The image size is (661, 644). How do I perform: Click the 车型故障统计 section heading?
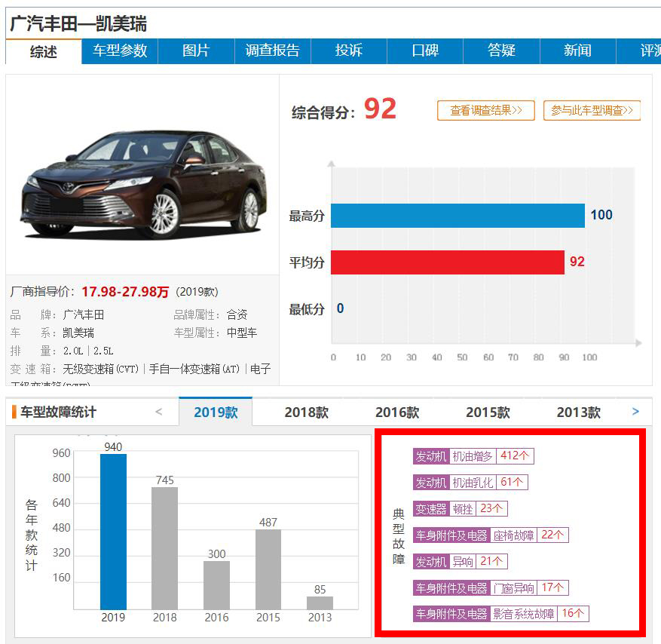59,412
